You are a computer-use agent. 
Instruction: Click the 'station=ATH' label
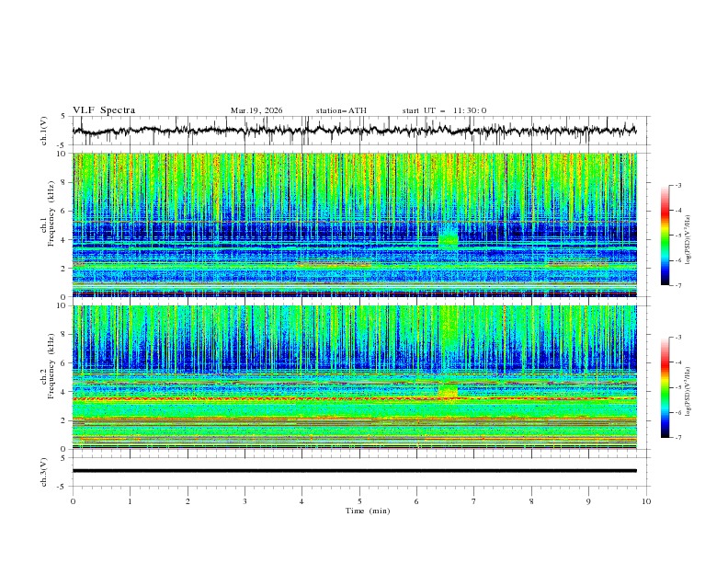point(341,110)
